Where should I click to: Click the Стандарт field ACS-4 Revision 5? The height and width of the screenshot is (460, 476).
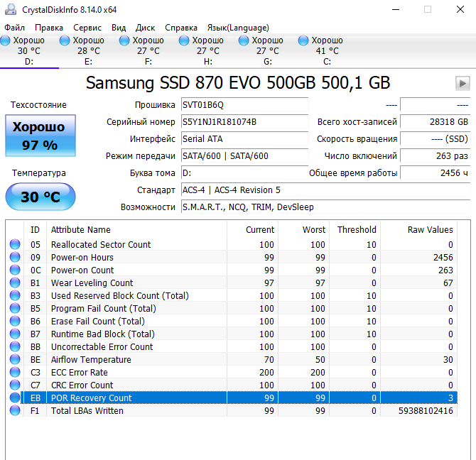coord(325,190)
